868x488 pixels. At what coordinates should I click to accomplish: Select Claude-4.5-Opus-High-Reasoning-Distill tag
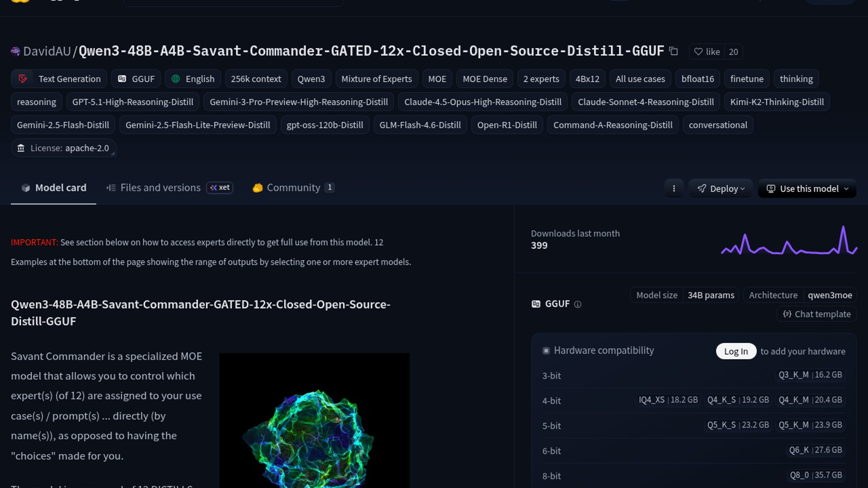[x=482, y=102]
